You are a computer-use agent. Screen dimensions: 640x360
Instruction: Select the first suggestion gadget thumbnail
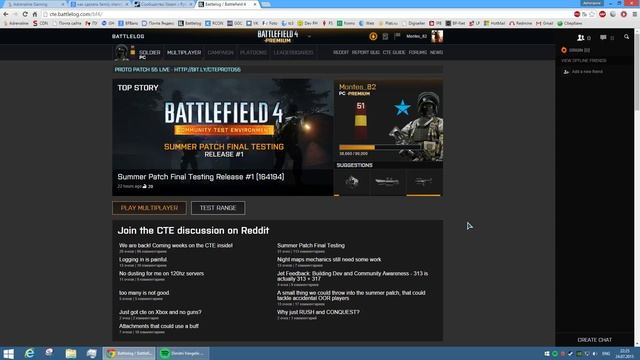[352, 182]
